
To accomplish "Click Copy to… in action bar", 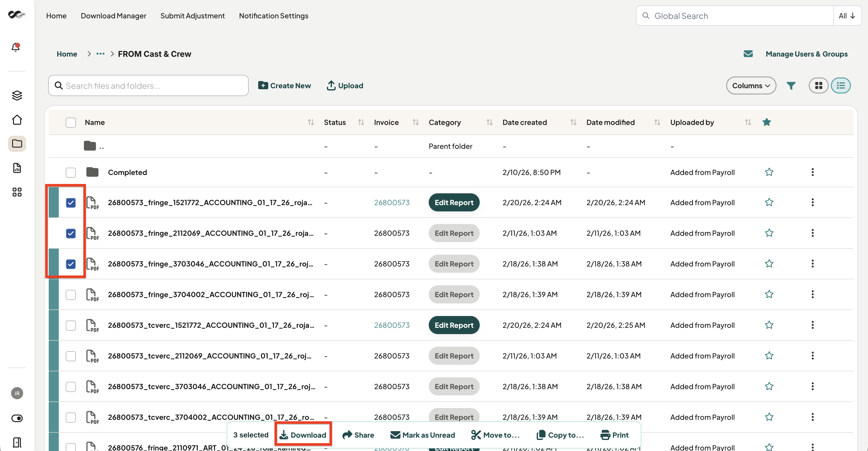I will pos(560,435).
